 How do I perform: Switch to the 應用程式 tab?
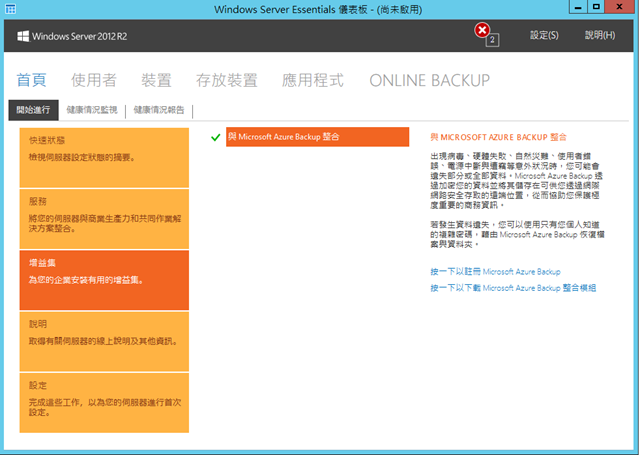pyautogui.click(x=313, y=80)
